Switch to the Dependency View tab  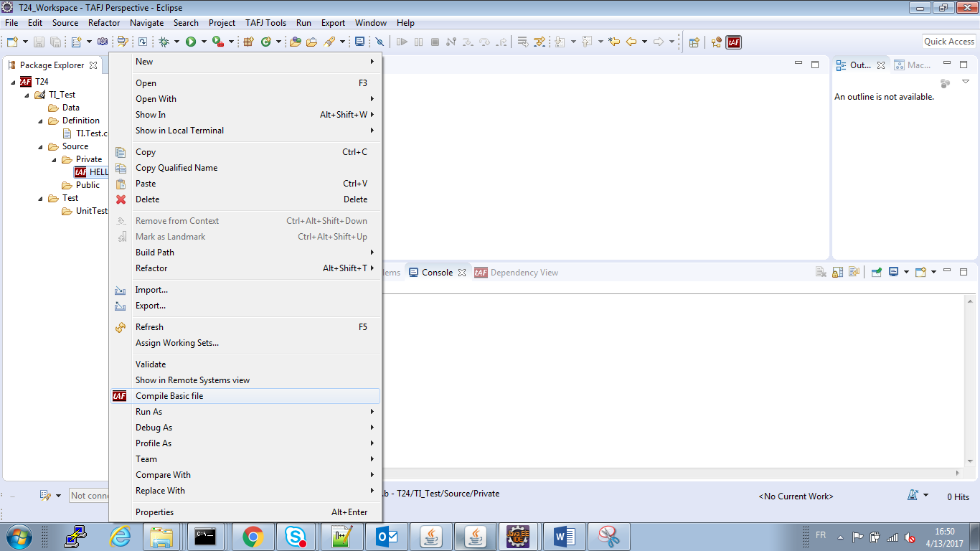524,273
